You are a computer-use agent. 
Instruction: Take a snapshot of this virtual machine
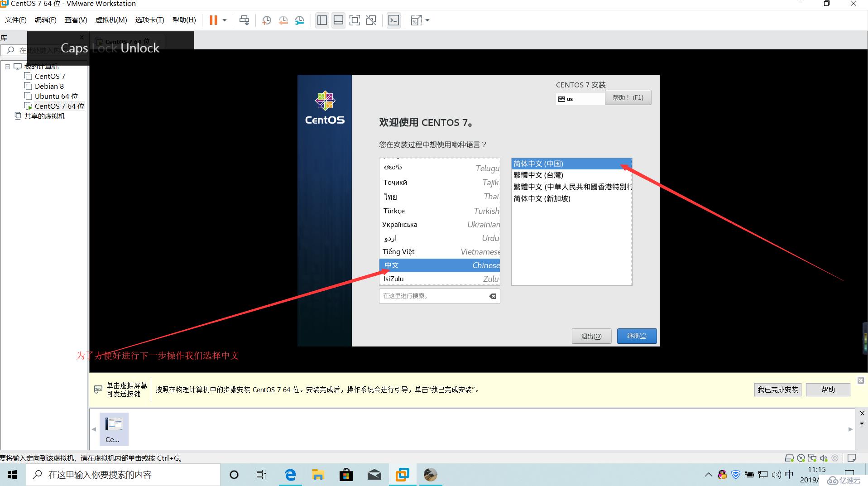(267, 20)
